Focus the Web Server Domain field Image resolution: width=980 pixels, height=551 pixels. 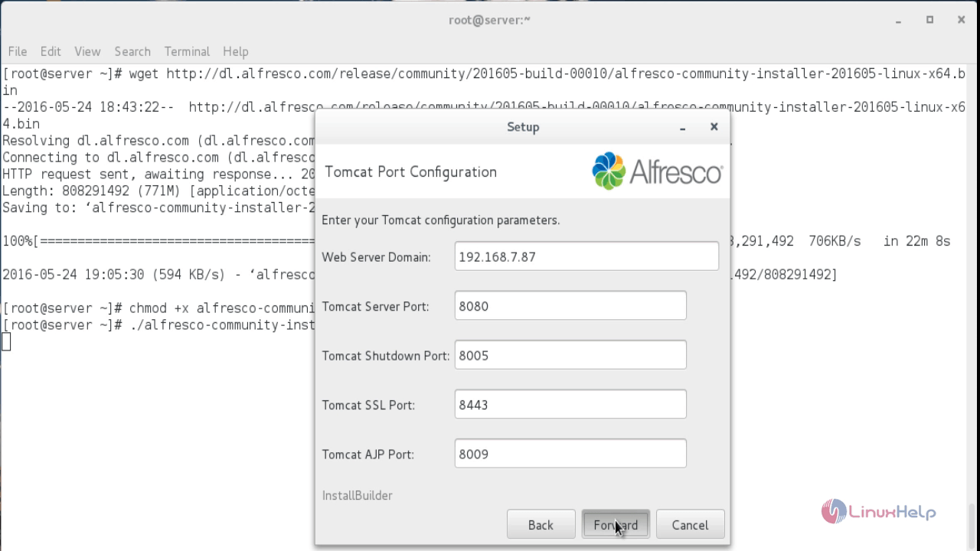[x=586, y=256]
